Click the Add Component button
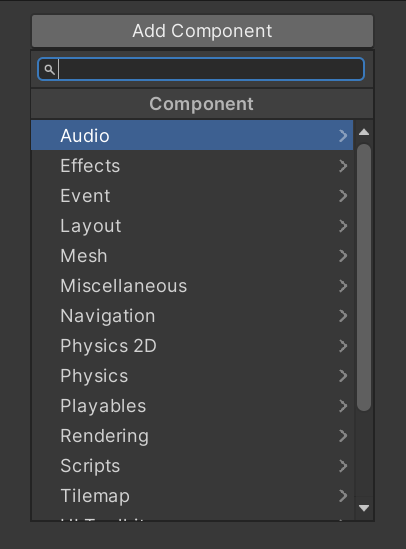 202,31
